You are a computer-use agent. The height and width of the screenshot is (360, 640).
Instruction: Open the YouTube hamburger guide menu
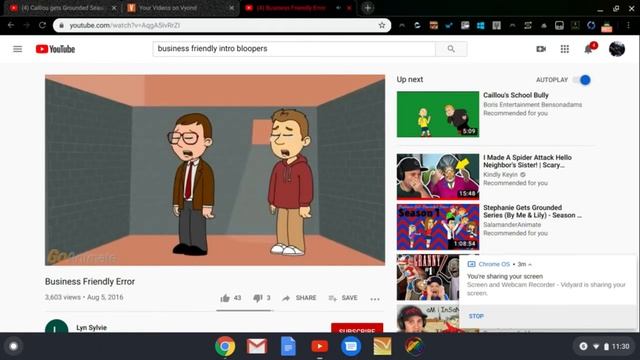click(18, 49)
